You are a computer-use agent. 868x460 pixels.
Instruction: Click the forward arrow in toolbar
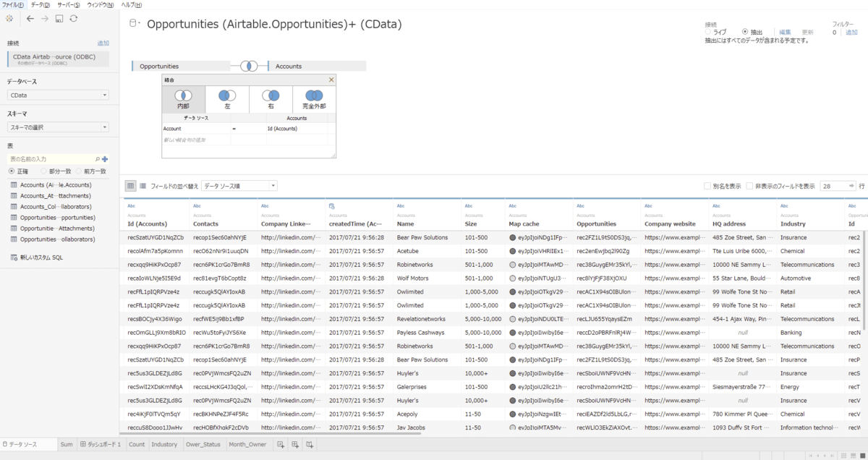(45, 18)
